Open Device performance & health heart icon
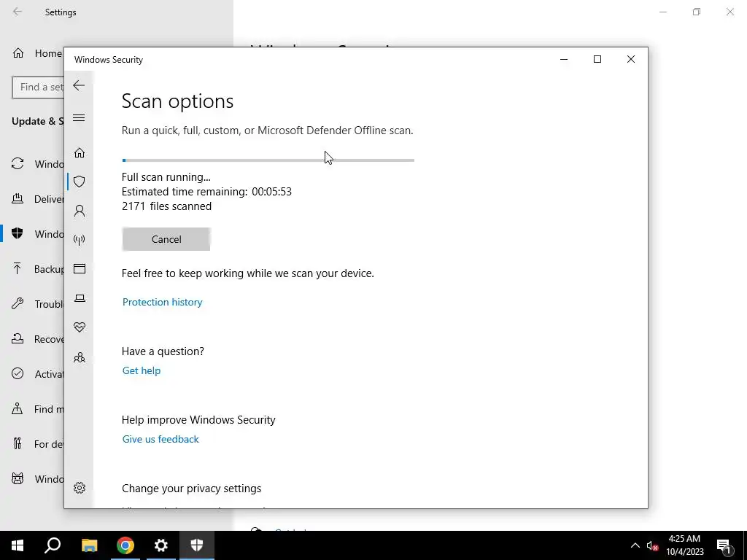This screenshot has width=747, height=560. pos(80,327)
